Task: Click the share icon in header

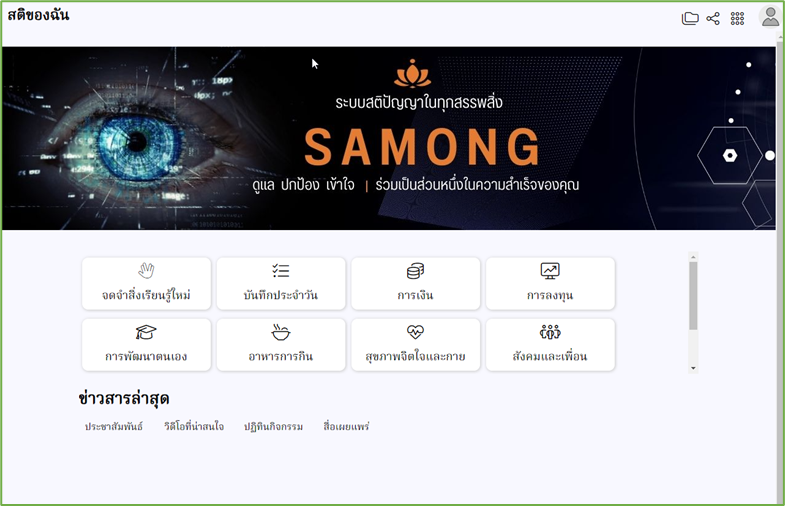Action: [713, 19]
